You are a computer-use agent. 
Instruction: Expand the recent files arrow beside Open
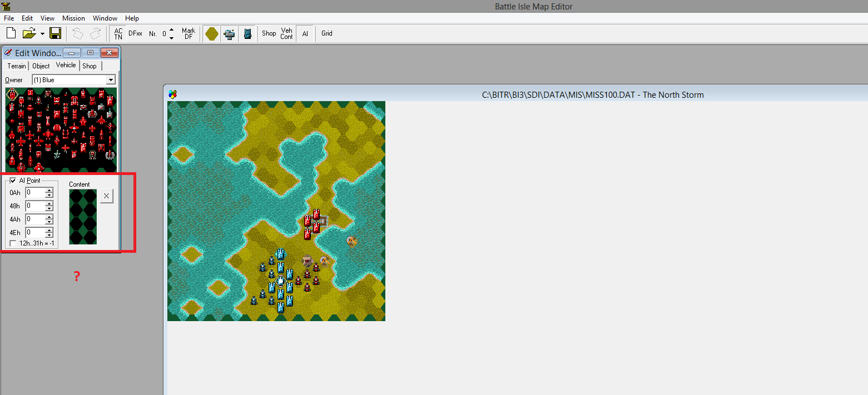(42, 34)
